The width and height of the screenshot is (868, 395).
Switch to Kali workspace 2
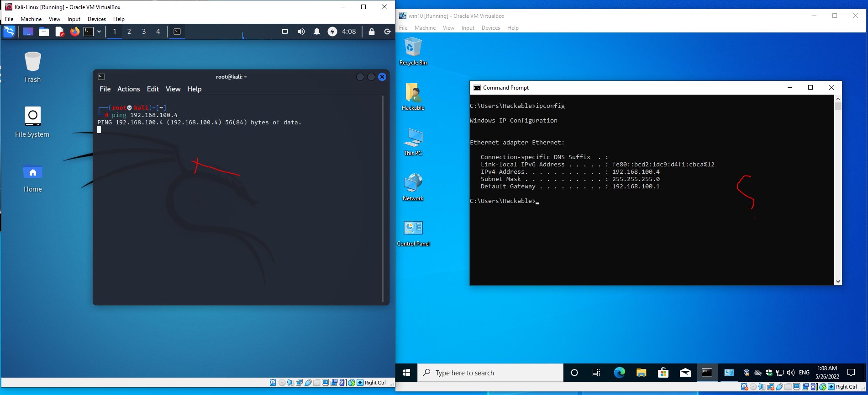pyautogui.click(x=129, y=32)
